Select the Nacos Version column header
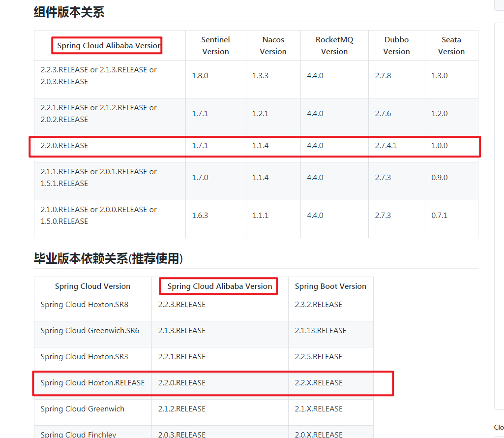This screenshot has width=504, height=438. (x=273, y=45)
